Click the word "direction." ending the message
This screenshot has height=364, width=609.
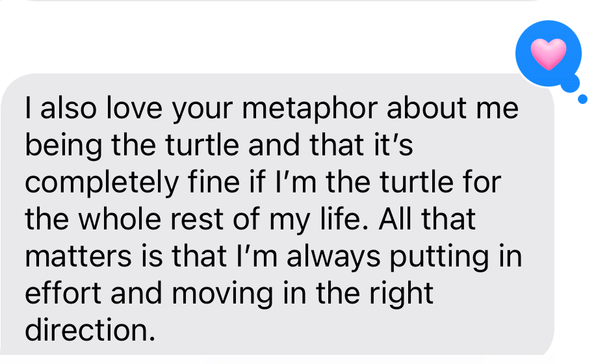(90, 331)
